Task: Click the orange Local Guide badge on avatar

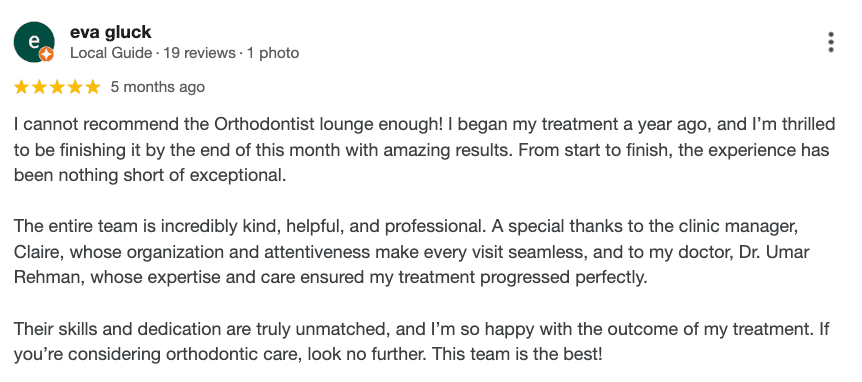Action: 47,54
